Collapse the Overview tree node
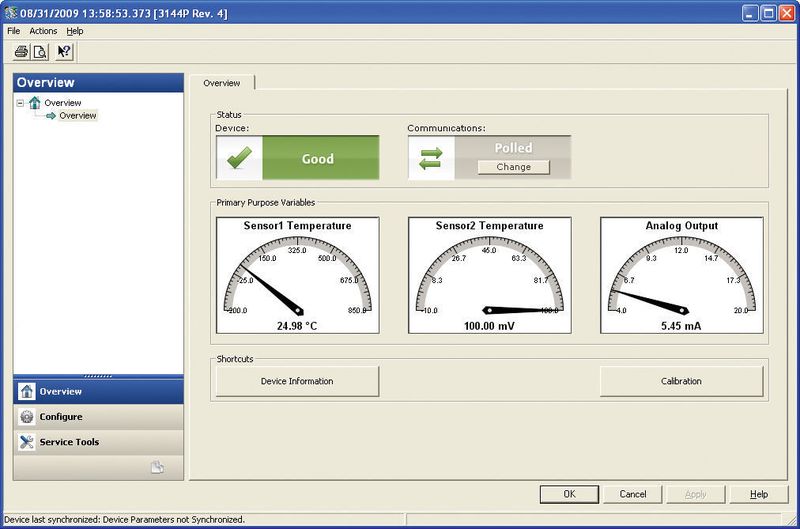800x529 pixels. [20, 103]
